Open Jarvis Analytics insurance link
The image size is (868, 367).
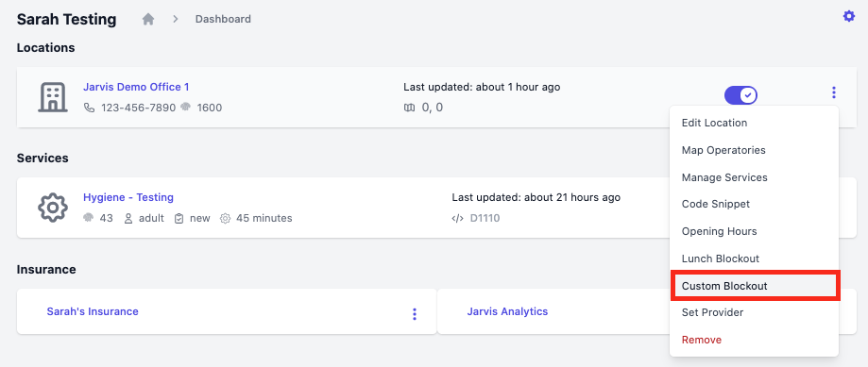pos(507,311)
